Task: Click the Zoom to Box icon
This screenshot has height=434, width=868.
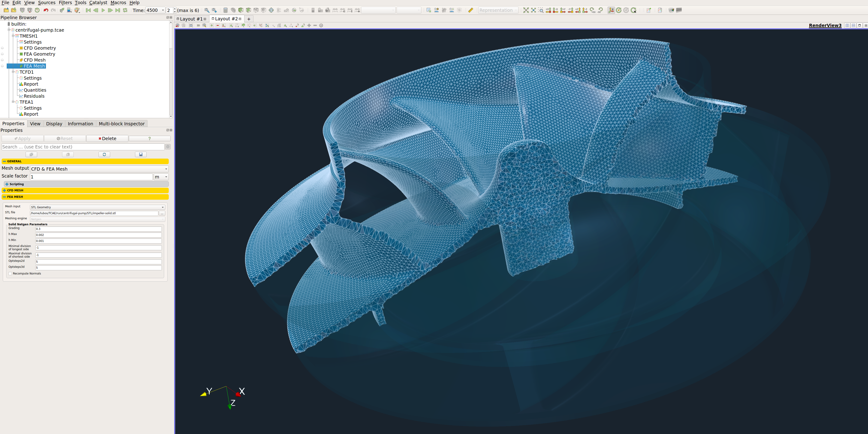Action: [541, 10]
